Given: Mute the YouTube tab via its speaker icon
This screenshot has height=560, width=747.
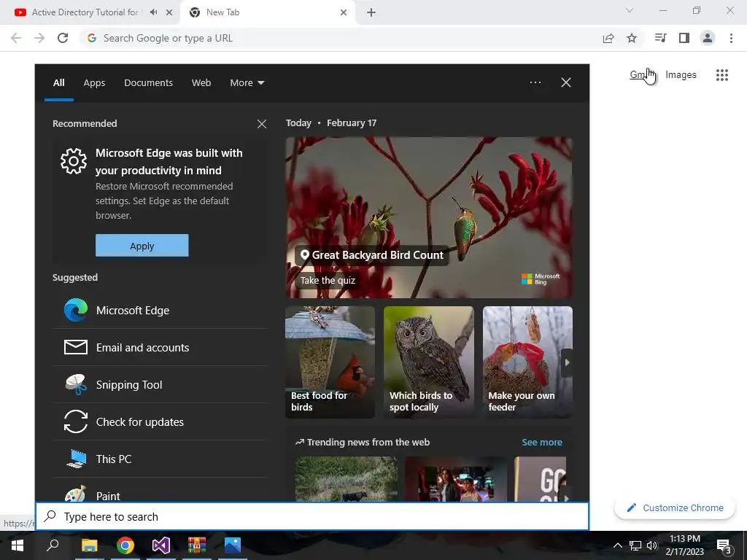Looking at the screenshot, I should click(153, 12).
